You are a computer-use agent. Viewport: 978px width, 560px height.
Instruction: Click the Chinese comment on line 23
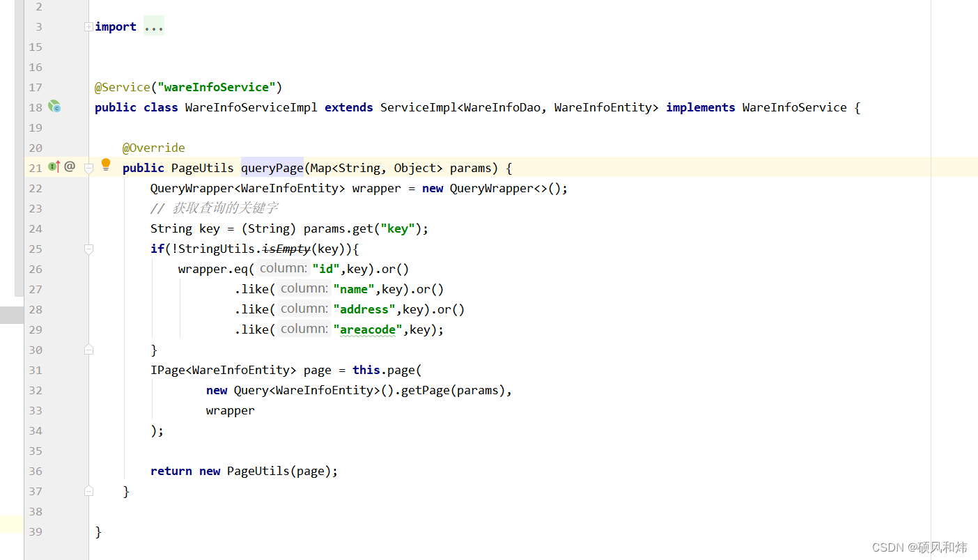coord(215,208)
